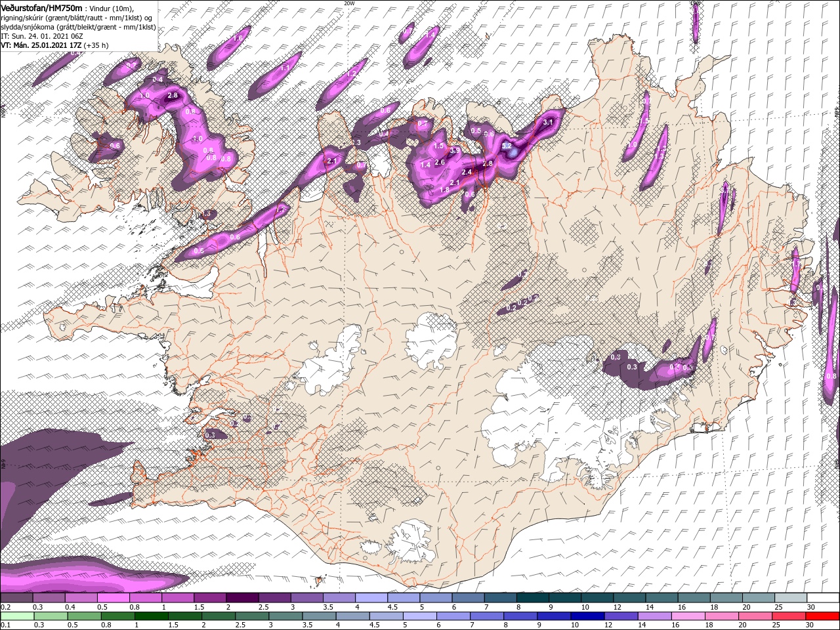
Task: Click the 25 label in upper legend row
Action: click(778, 607)
